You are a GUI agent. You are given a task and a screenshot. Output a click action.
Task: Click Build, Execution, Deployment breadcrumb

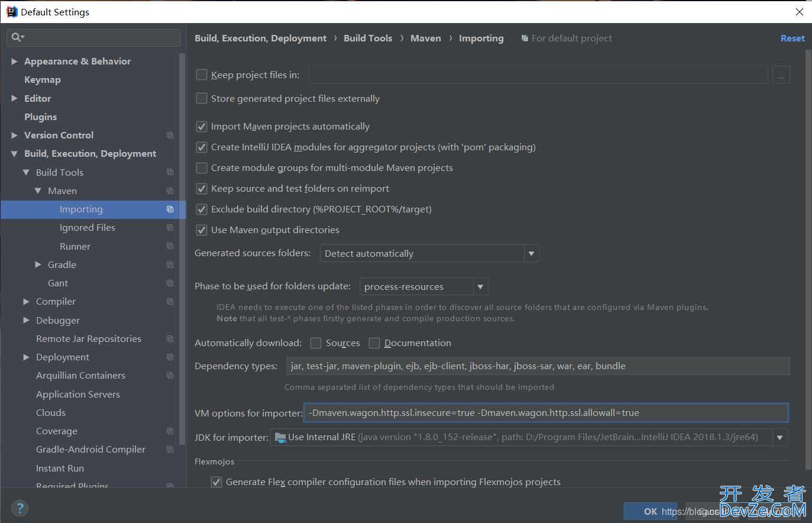[260, 38]
